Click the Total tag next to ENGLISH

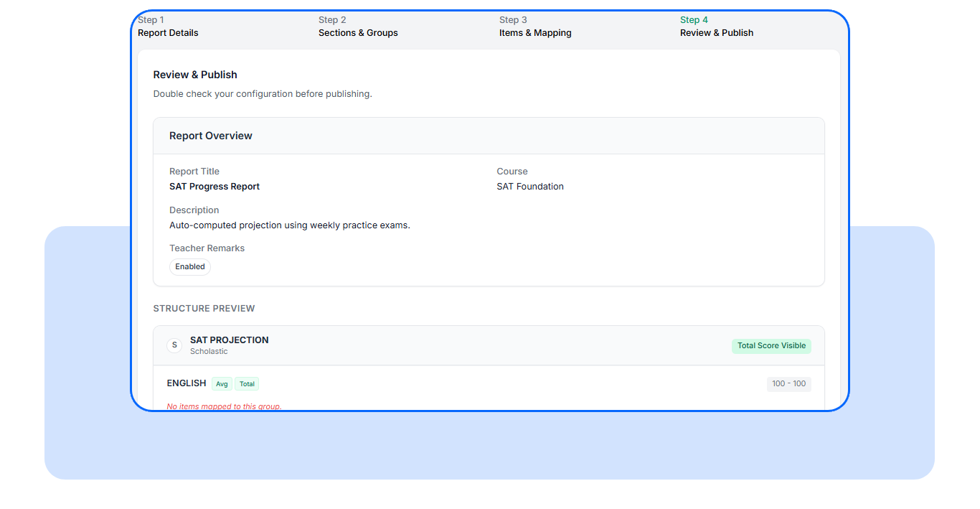[x=247, y=384]
